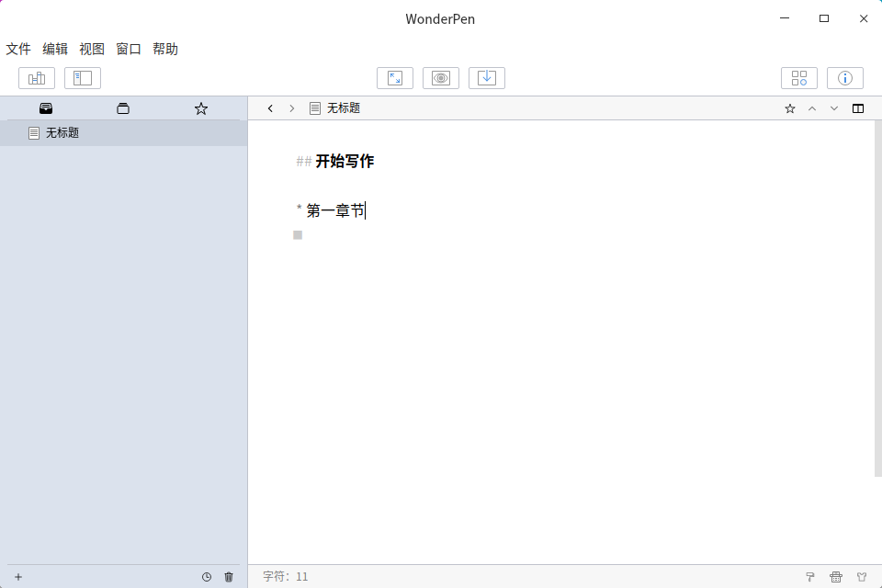Open the document info panel icon
The height and width of the screenshot is (588, 882).
point(845,78)
